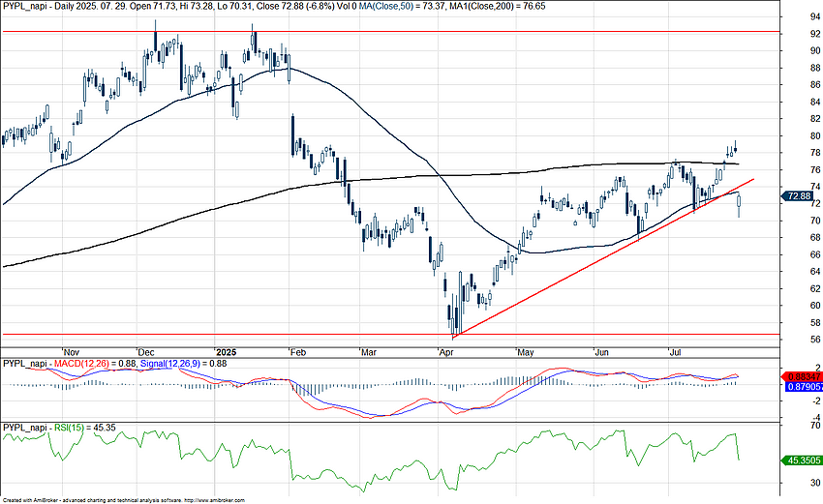Click the 76 price axis label
823x504 pixels.
pos(815,169)
